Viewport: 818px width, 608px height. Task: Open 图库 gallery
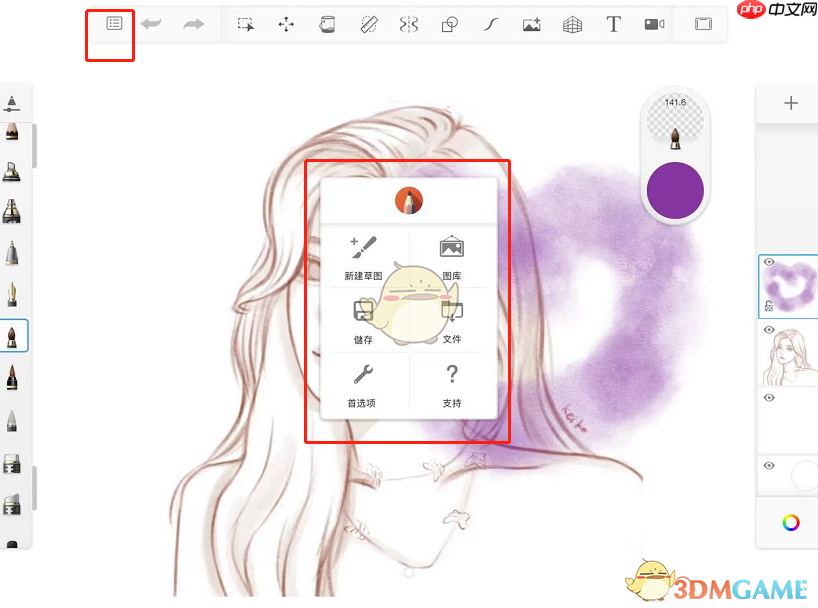point(452,258)
